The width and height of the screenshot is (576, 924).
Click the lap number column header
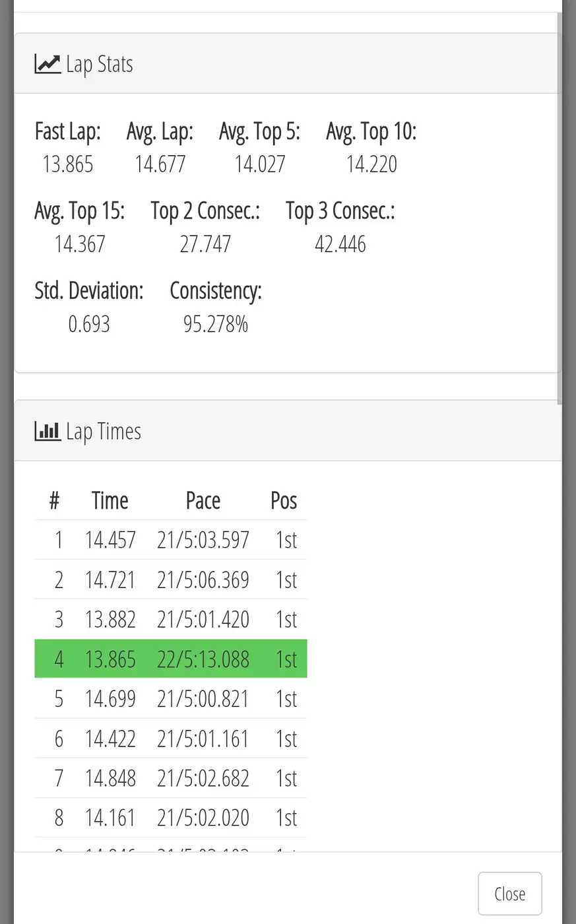pyautogui.click(x=54, y=501)
